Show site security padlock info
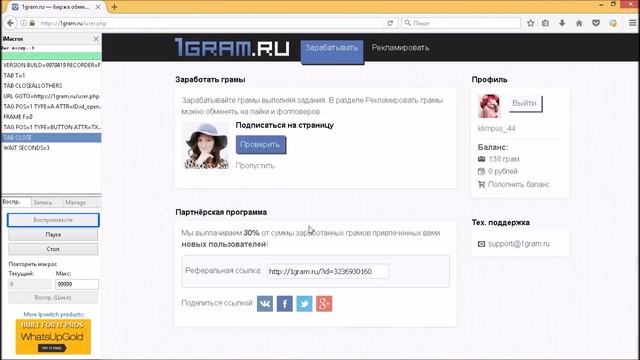Screen dimensions: 640x360 click(32, 23)
